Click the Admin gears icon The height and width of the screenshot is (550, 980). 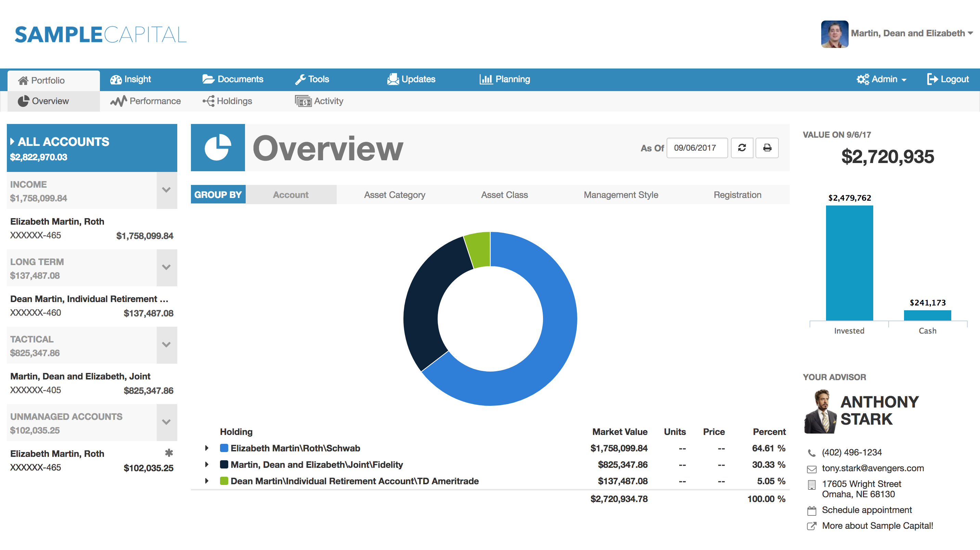click(862, 79)
